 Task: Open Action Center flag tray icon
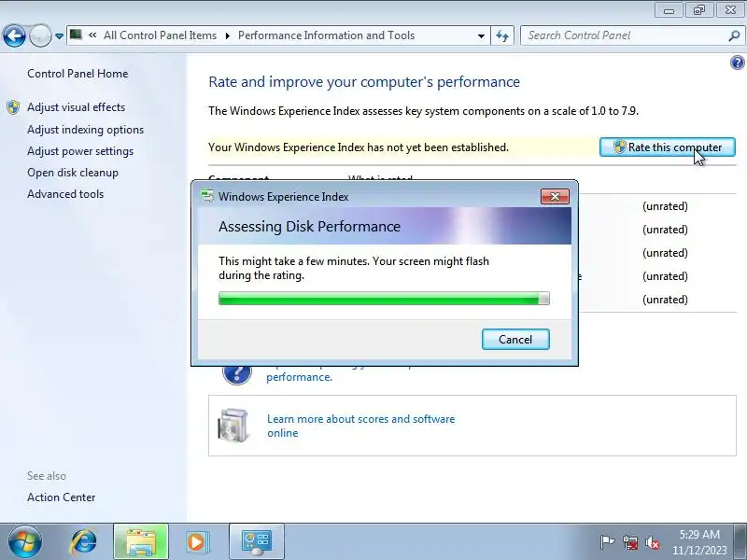tap(607, 542)
